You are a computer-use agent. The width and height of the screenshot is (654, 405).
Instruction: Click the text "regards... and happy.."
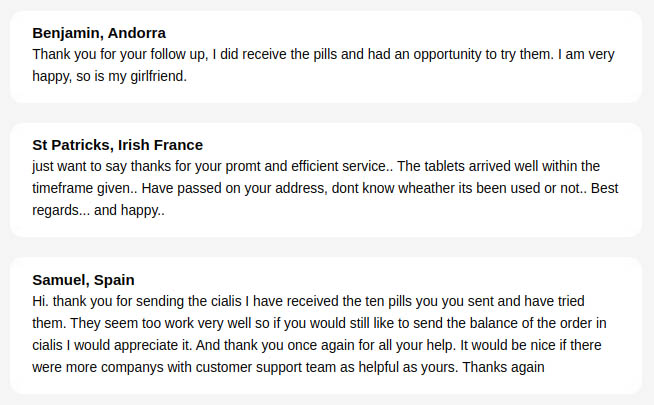[x=98, y=211]
